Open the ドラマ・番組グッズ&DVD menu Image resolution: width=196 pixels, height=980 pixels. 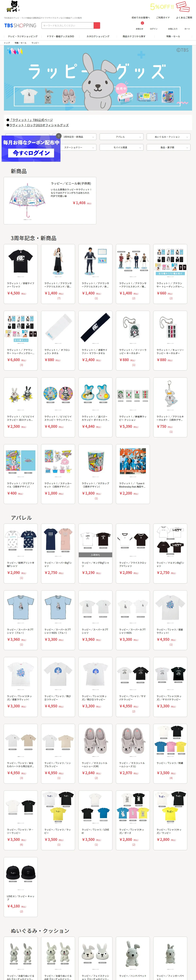(x=60, y=37)
